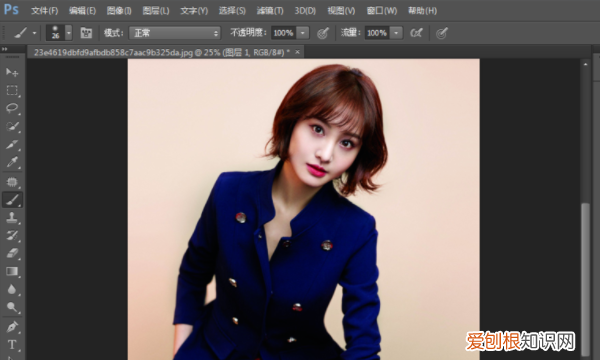This screenshot has width=600, height=360.
Task: Expand the opacity 不透明度 slider arrow
Action: [x=303, y=33]
